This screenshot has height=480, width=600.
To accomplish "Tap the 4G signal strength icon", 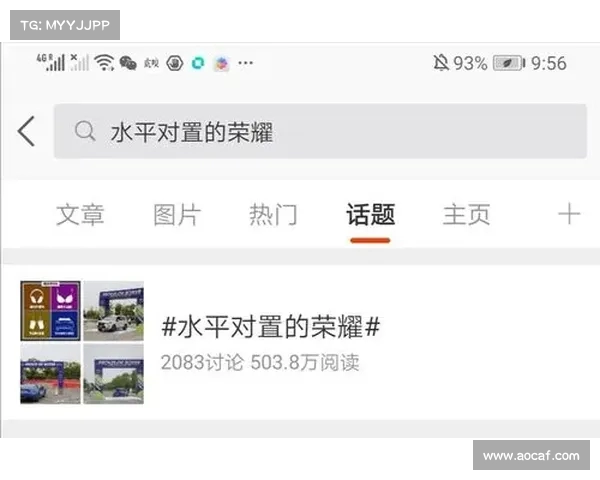I will (51, 62).
